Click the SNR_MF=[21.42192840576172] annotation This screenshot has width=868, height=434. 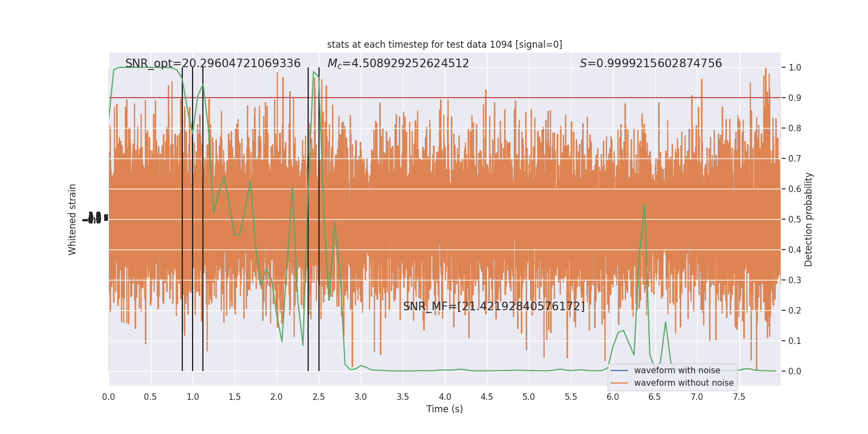coord(494,307)
